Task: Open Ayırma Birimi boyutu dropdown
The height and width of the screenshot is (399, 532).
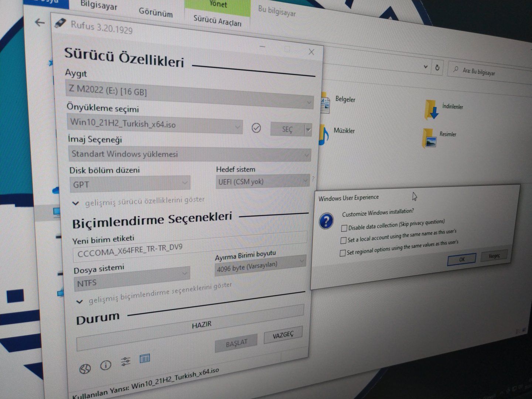Action: tap(260, 265)
